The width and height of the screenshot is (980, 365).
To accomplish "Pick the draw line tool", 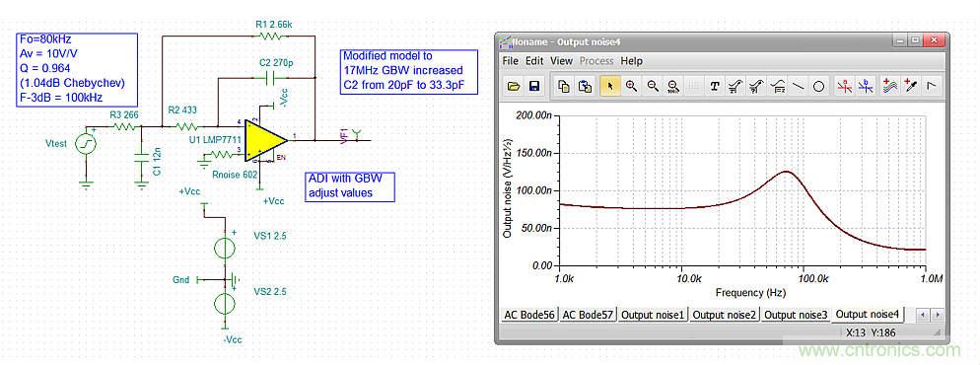I will pos(799,86).
